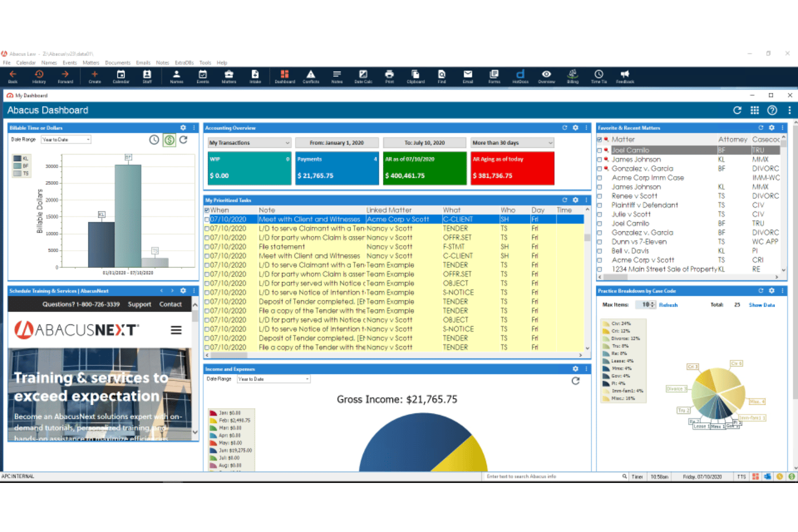
Task: Open the Events toolbar icon
Action: point(203,77)
